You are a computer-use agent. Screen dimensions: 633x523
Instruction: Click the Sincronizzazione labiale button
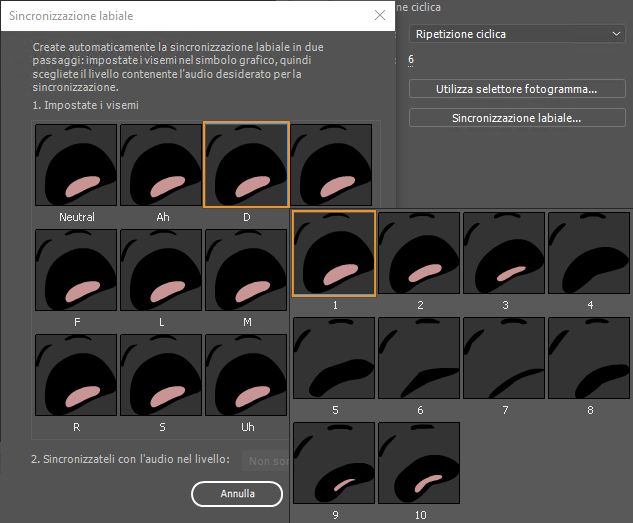tap(517, 118)
